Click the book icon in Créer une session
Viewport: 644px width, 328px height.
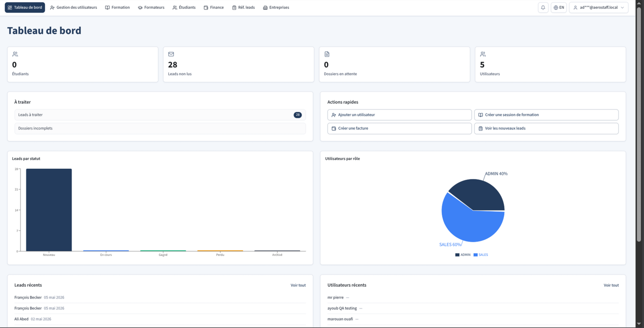click(x=481, y=115)
